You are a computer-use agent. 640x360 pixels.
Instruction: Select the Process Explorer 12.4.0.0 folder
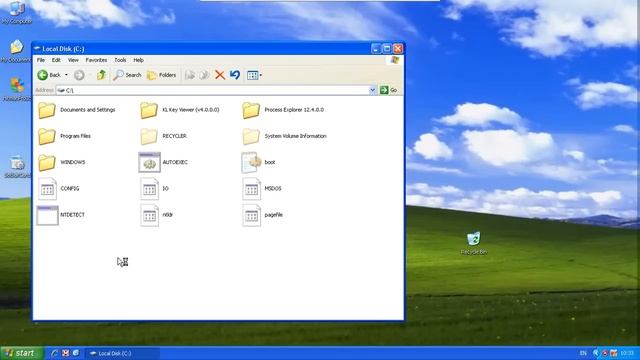[x=283, y=110]
